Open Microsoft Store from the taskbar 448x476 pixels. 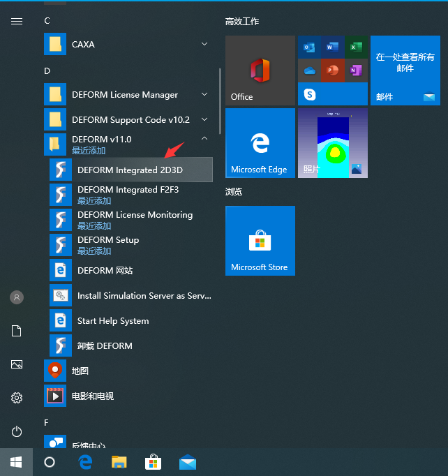pyautogui.click(x=153, y=462)
